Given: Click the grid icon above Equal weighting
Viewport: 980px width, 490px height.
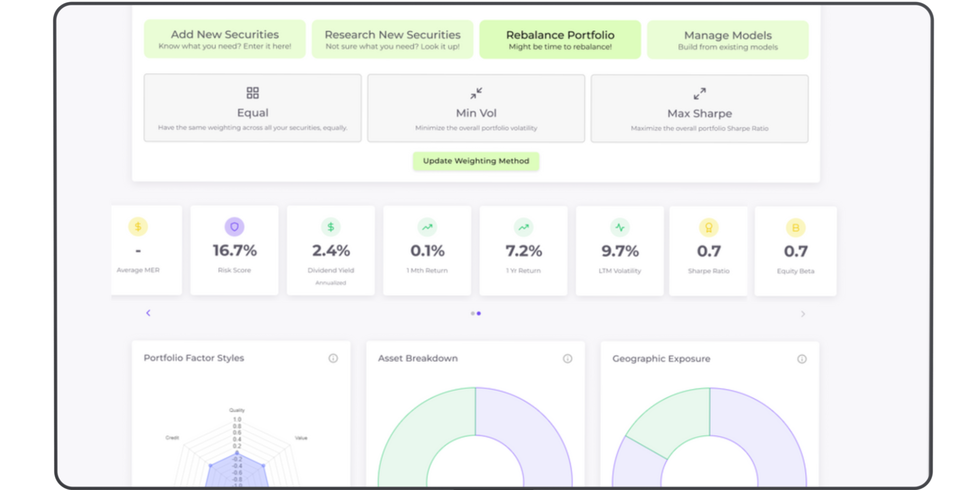Looking at the screenshot, I should [252, 93].
